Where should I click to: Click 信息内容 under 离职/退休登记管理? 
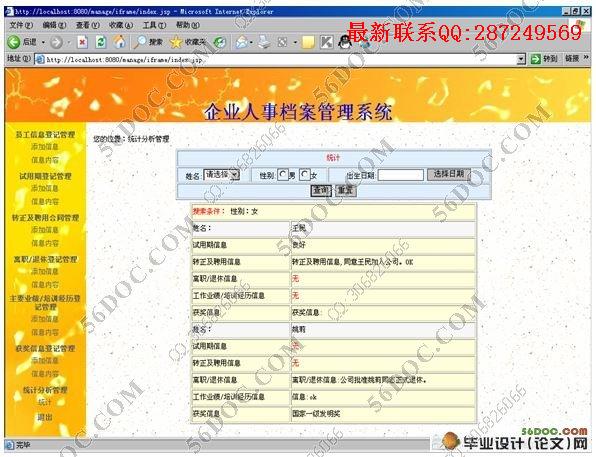point(45,285)
